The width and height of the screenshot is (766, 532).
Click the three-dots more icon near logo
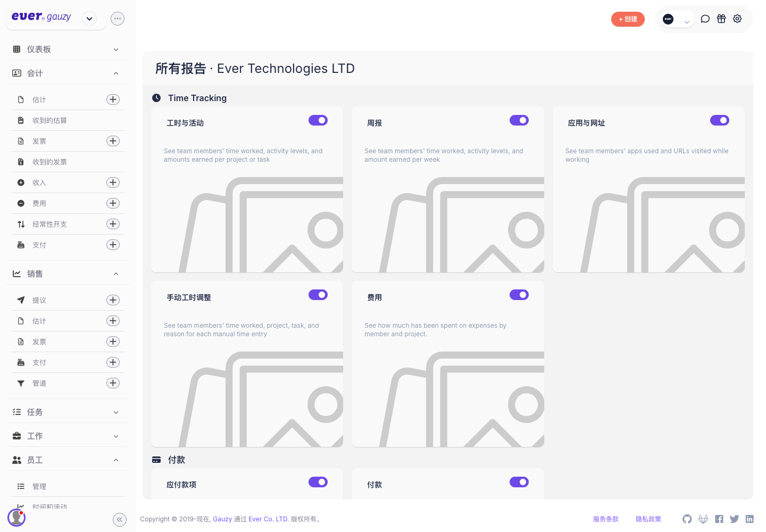pos(118,19)
